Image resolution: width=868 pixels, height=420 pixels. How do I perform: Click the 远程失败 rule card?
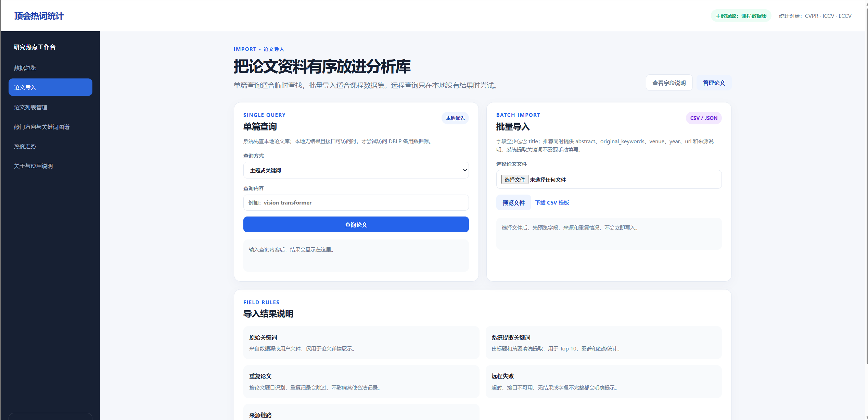(603, 382)
